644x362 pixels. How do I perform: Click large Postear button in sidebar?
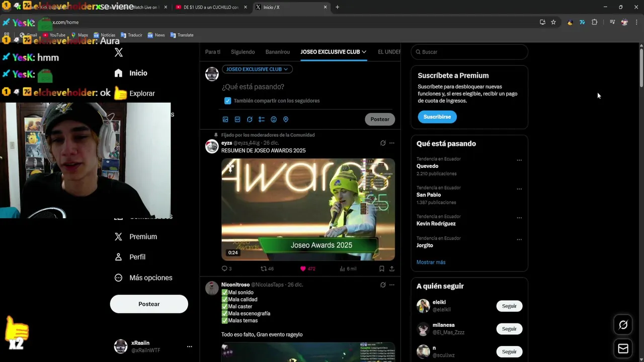(149, 304)
